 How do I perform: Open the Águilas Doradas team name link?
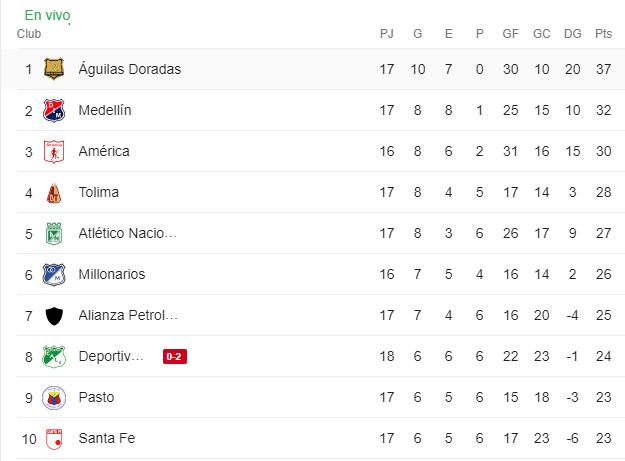[130, 69]
